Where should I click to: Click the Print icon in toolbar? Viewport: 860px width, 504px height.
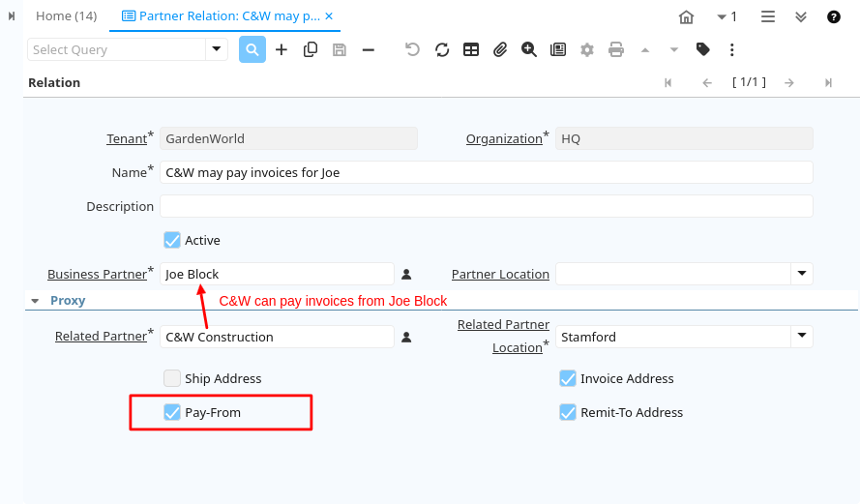[616, 49]
